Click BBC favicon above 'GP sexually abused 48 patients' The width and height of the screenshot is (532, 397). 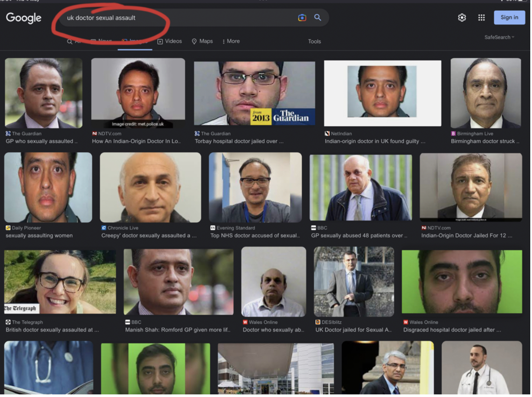click(x=314, y=228)
